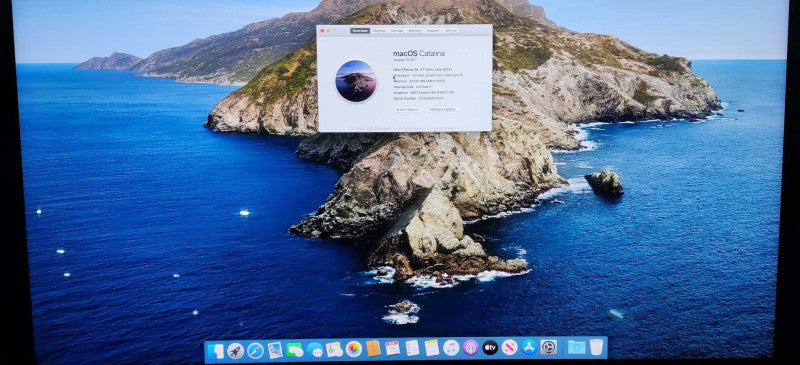
Task: Open Calendar from the dock
Action: coord(392,349)
